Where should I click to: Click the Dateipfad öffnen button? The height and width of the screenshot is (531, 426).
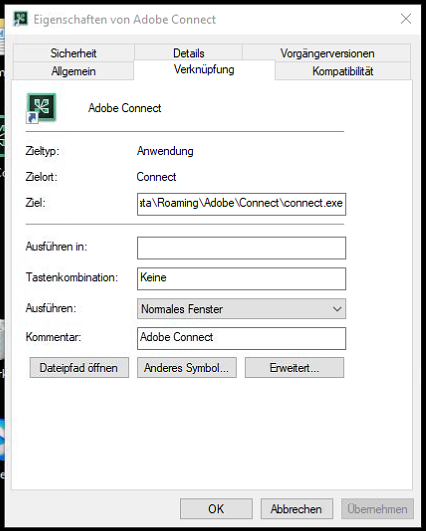click(79, 367)
